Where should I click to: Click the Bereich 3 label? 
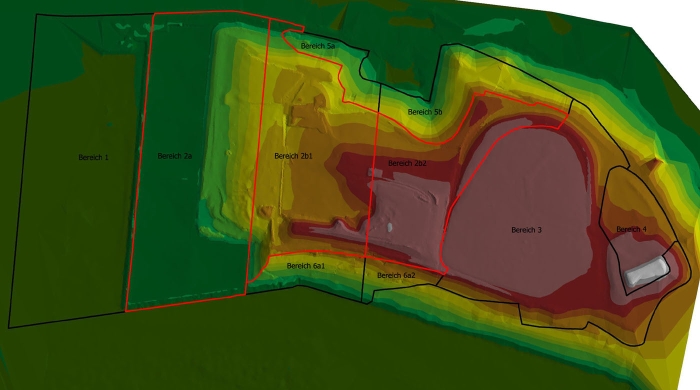tap(526, 230)
